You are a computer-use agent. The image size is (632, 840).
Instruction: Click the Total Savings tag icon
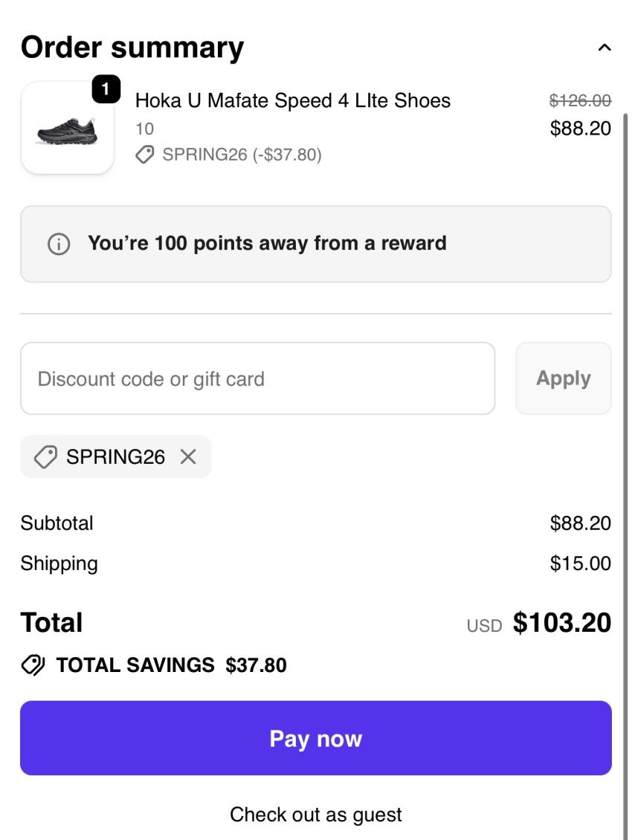[33, 665]
